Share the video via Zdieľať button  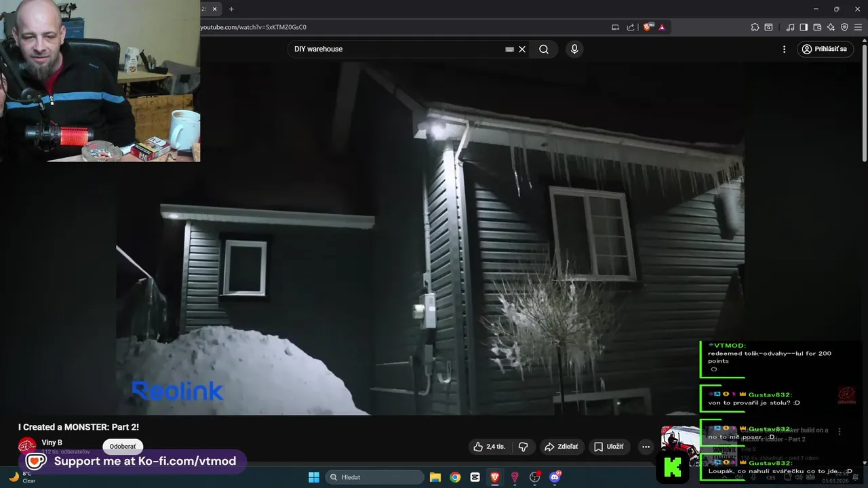coord(561,447)
